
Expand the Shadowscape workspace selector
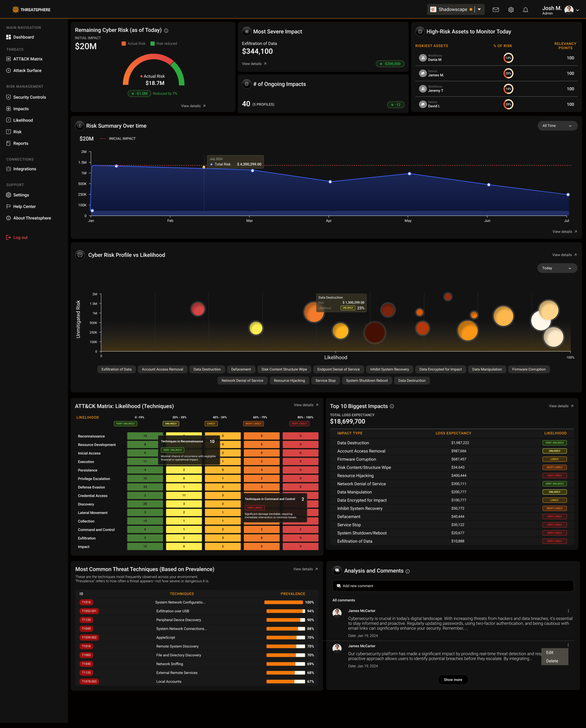pyautogui.click(x=479, y=9)
